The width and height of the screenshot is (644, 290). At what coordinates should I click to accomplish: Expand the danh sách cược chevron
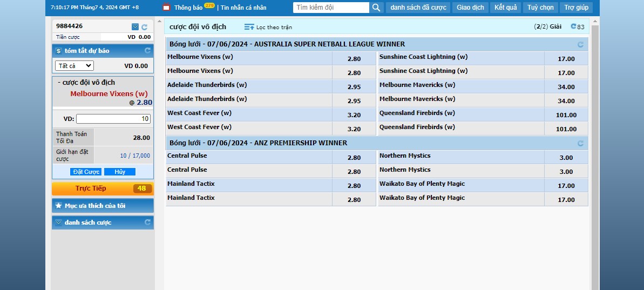pyautogui.click(x=58, y=222)
